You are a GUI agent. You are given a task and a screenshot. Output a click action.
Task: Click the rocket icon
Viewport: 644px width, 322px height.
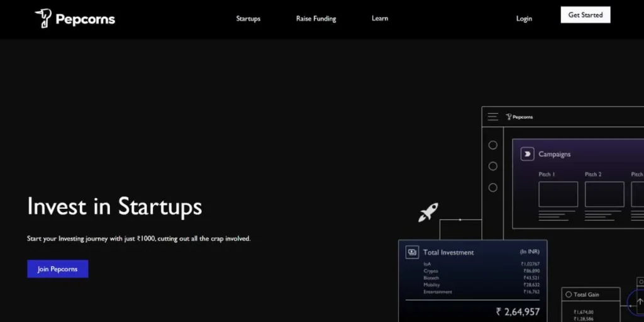428,213
